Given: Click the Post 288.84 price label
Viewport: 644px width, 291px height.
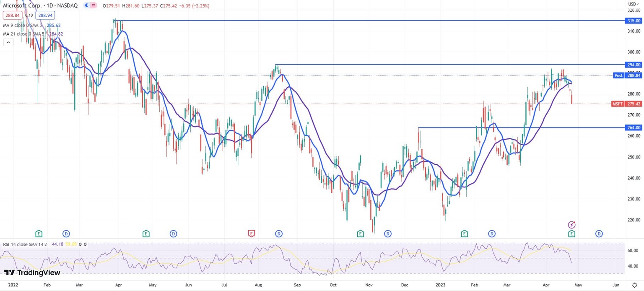Looking at the screenshot, I should [627, 75].
